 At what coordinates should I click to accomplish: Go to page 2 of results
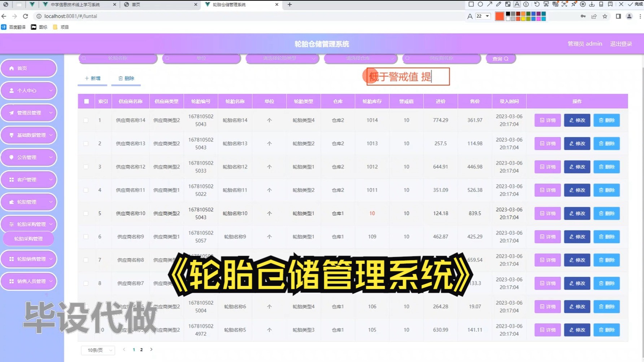(142, 350)
